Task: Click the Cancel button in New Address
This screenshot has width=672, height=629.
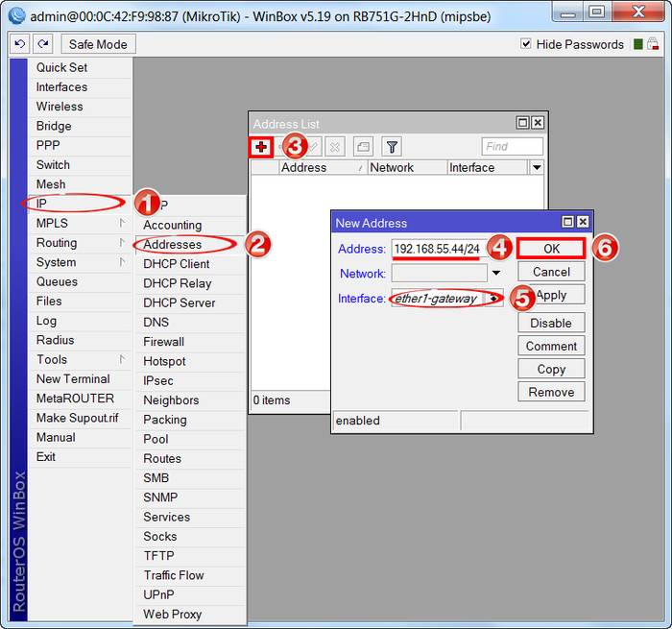Action: coord(551,272)
